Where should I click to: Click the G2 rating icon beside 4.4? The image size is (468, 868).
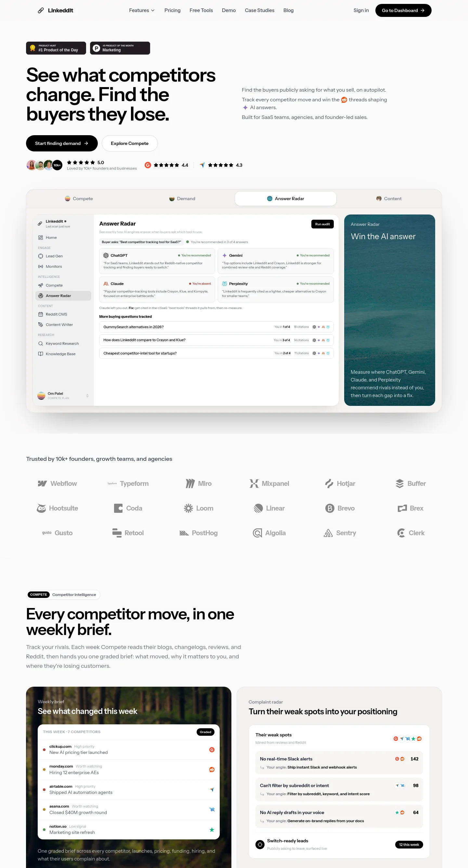coord(148,165)
